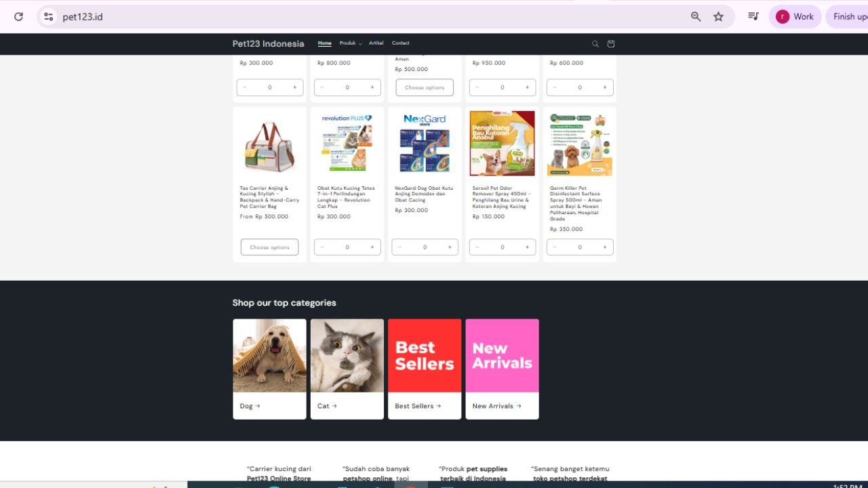Increase quantity of Seroxil Odor Remover
Image resolution: width=868 pixels, height=488 pixels.
point(527,247)
